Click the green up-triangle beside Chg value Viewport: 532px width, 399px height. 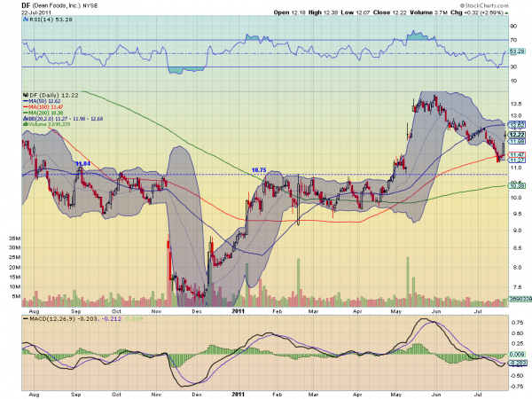(x=506, y=13)
